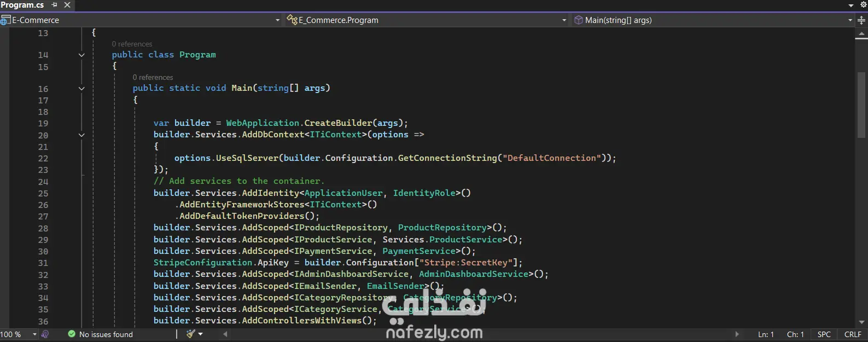Screen dimensions: 868x342
Task: Click 'AddControllersWithViews' on line 36
Action: coord(302,321)
